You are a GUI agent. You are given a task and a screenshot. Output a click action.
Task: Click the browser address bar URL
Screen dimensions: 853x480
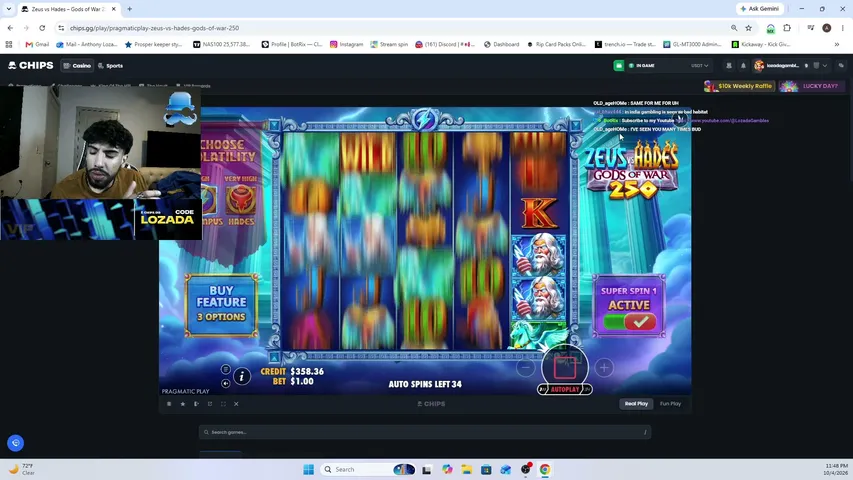tap(154, 28)
